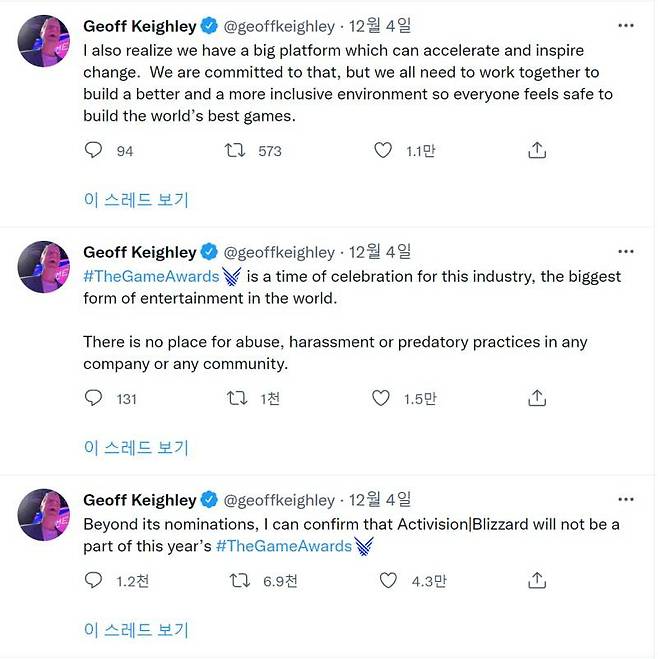Retweet the no place for abuse tweet
The width and height of the screenshot is (658, 659).
[x=236, y=398]
